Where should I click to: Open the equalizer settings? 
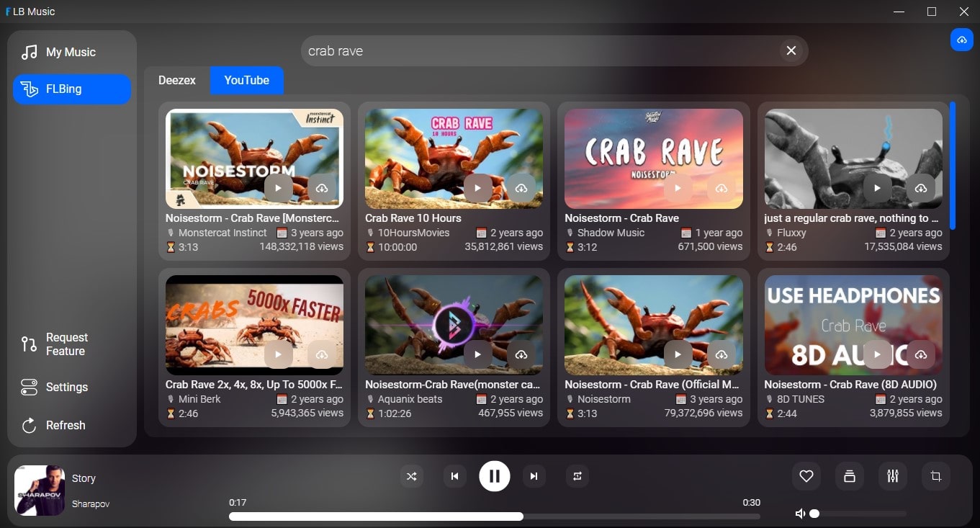coord(893,476)
